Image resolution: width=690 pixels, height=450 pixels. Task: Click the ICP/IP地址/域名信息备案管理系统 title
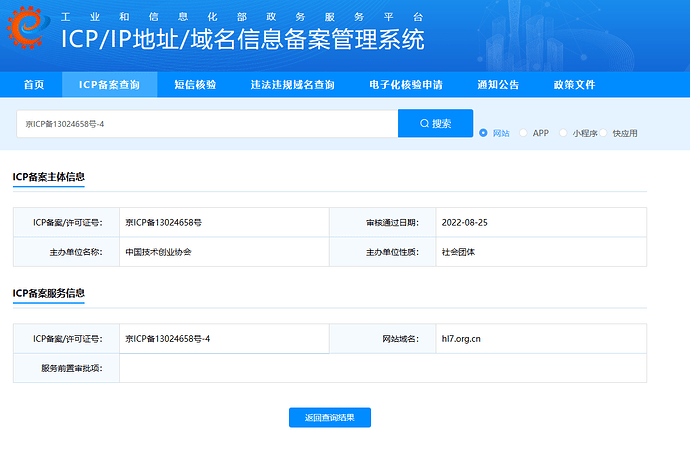point(242,39)
